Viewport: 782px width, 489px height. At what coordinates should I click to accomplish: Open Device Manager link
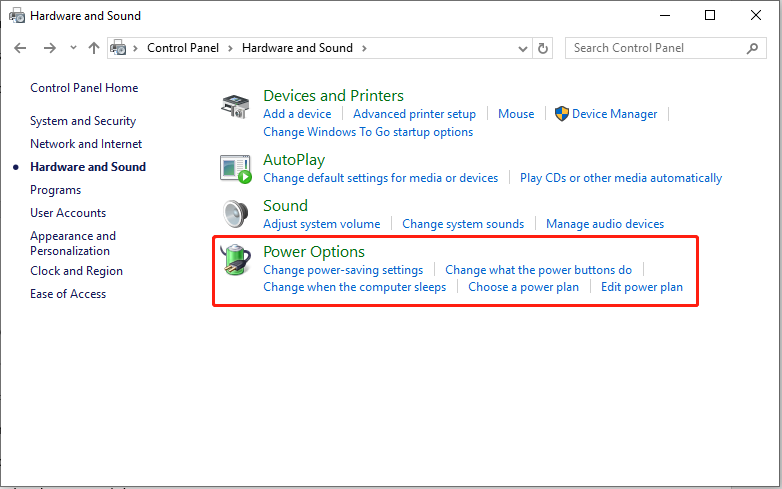[614, 114]
